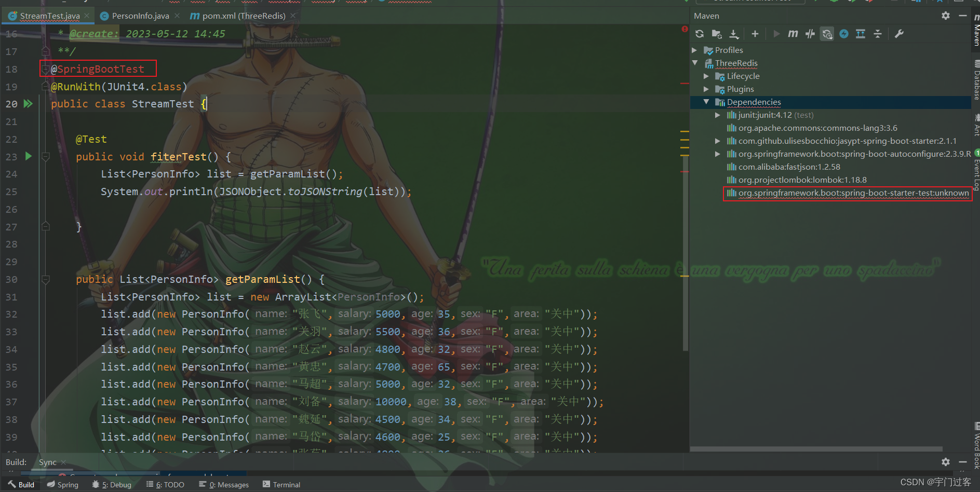Screen dimensions: 980x492
Task: Expand the Profiles node
Action: pos(695,50)
